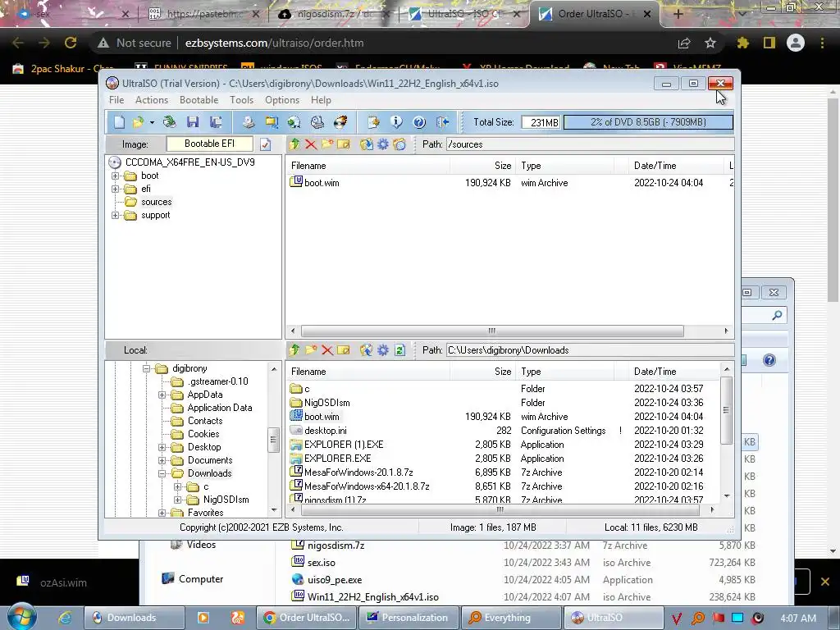Expand the AppData folder node
This screenshot has width=840, height=630.
pyautogui.click(x=162, y=395)
